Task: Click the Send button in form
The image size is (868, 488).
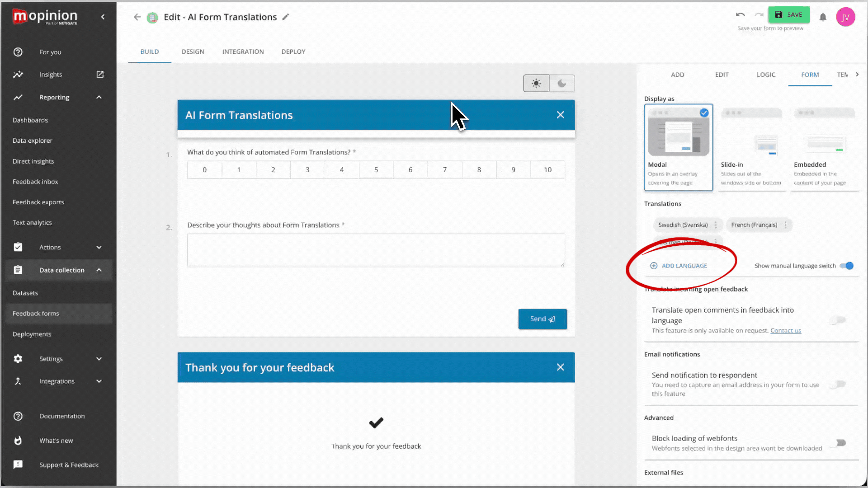Action: pyautogui.click(x=542, y=319)
